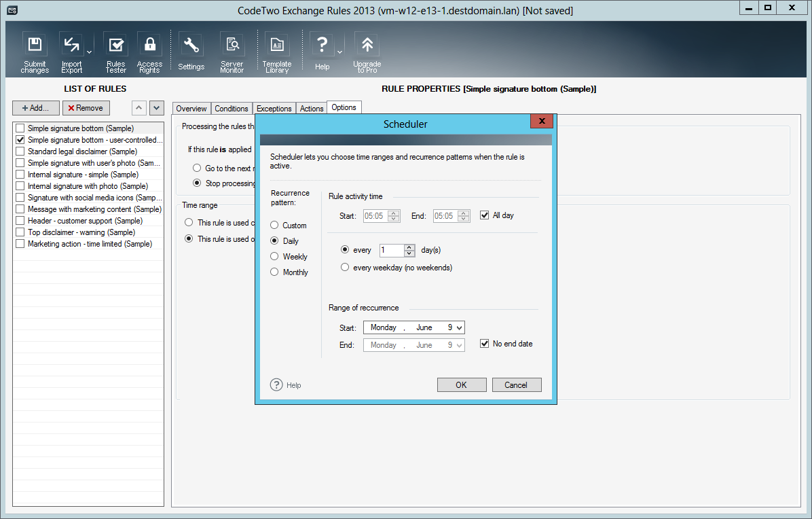This screenshot has width=812, height=519.
Task: Confirm Scheduler with OK button
Action: coord(462,385)
